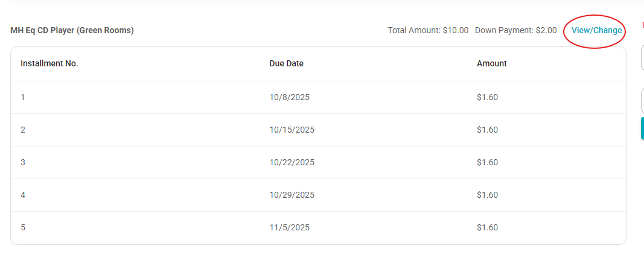Click the Installment No. column header
The width and height of the screenshot is (644, 278).
49,64
